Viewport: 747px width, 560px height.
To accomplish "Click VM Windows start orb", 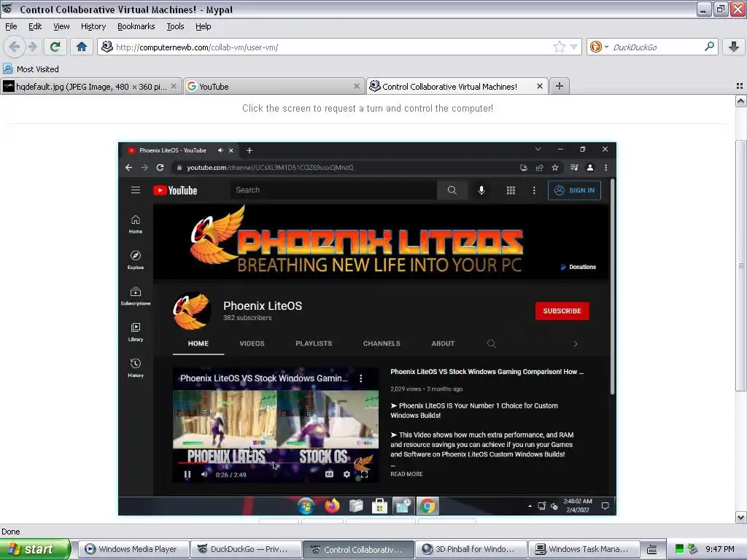I will coord(306,506).
